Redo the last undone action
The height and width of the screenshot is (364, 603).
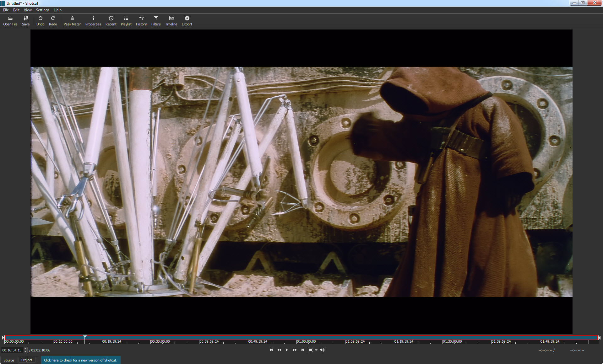pos(53,21)
